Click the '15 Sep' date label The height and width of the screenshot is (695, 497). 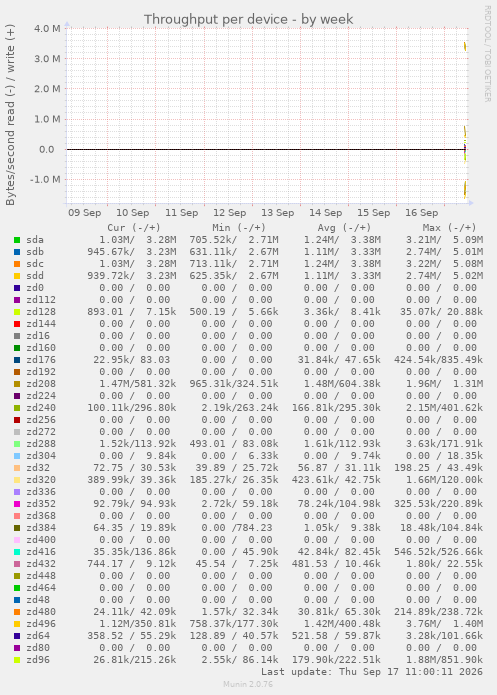tap(374, 213)
